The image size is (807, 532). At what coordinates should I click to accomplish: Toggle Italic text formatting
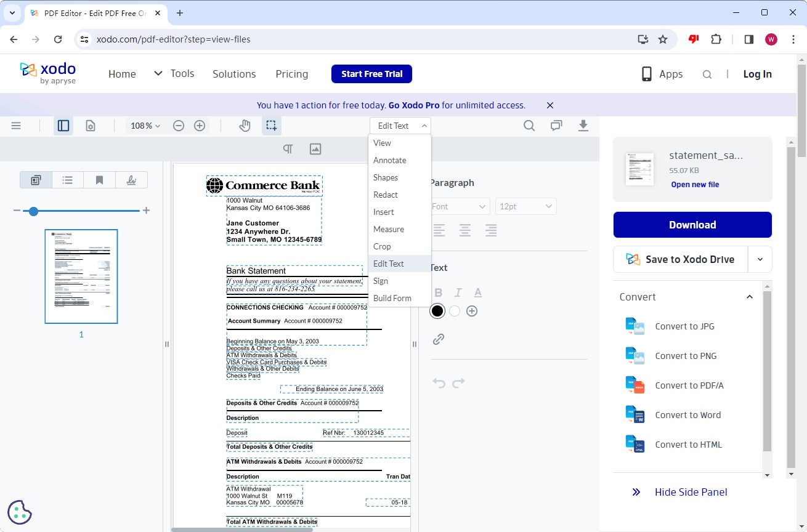coord(458,292)
